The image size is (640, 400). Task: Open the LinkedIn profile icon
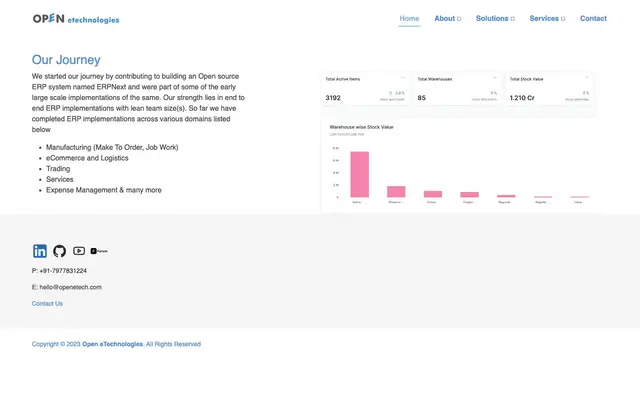(40, 251)
